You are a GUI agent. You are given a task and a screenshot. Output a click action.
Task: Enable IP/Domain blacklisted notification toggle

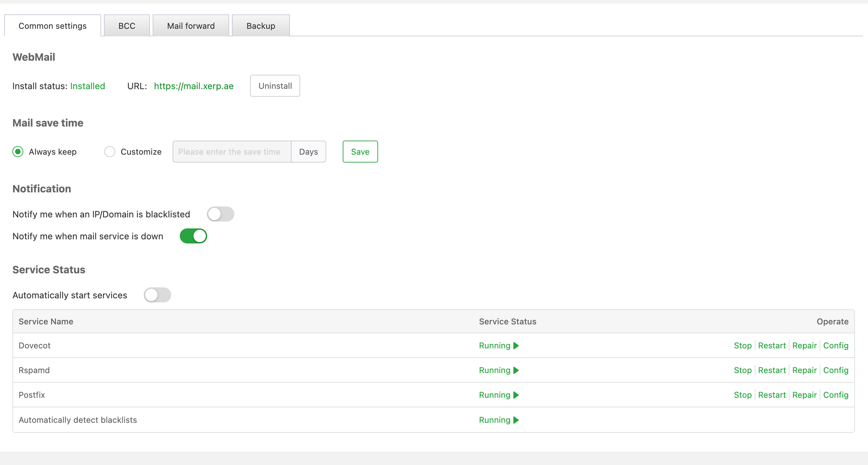[220, 214]
